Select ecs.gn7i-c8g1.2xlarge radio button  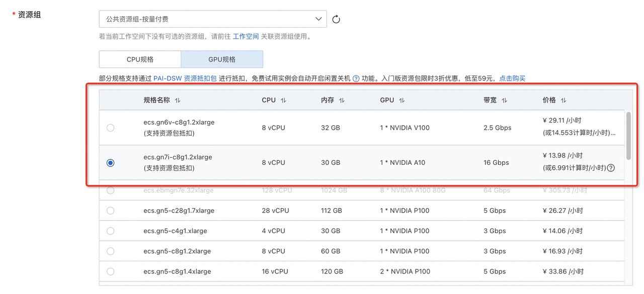click(111, 163)
